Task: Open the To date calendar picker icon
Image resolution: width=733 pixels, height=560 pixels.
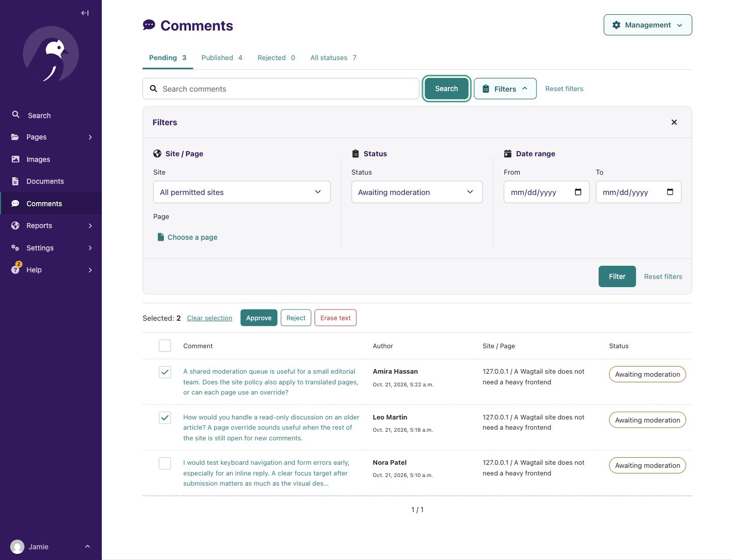Action: coord(670,192)
